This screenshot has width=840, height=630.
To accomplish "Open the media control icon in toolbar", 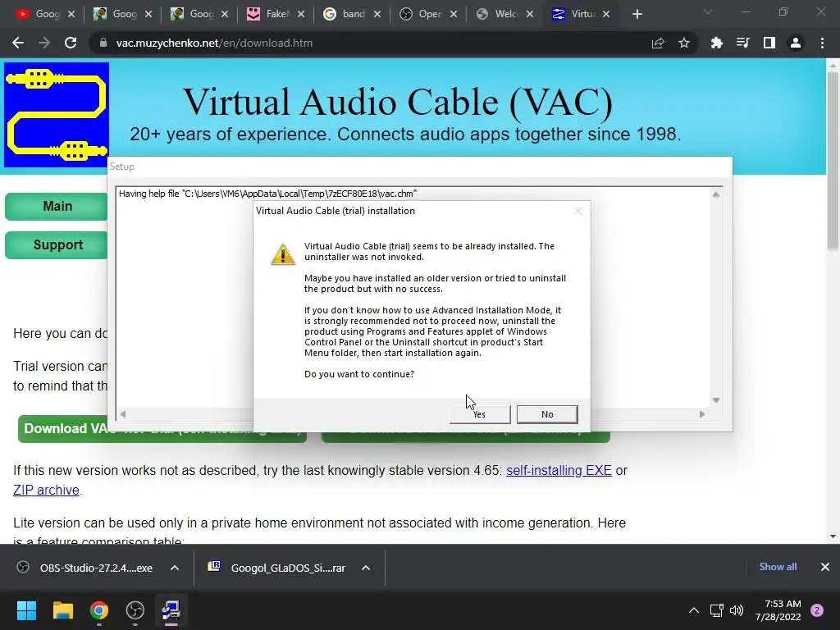I will (742, 43).
